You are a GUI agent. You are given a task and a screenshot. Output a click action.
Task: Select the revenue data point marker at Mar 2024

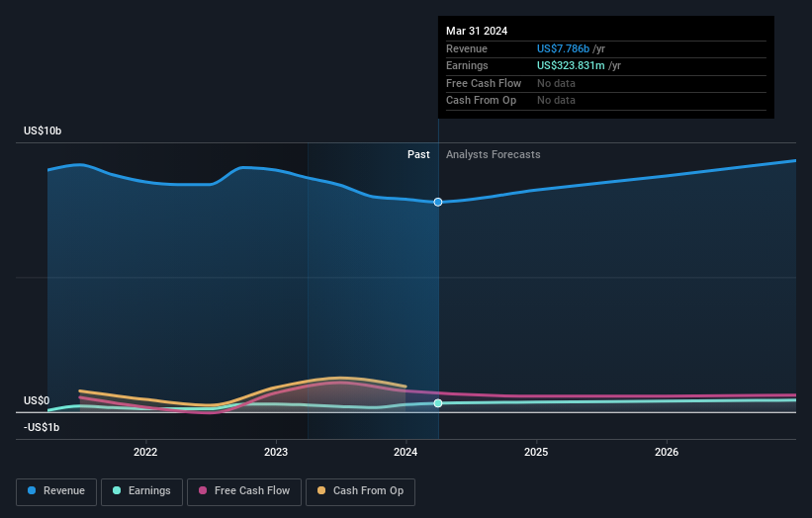[x=438, y=202]
